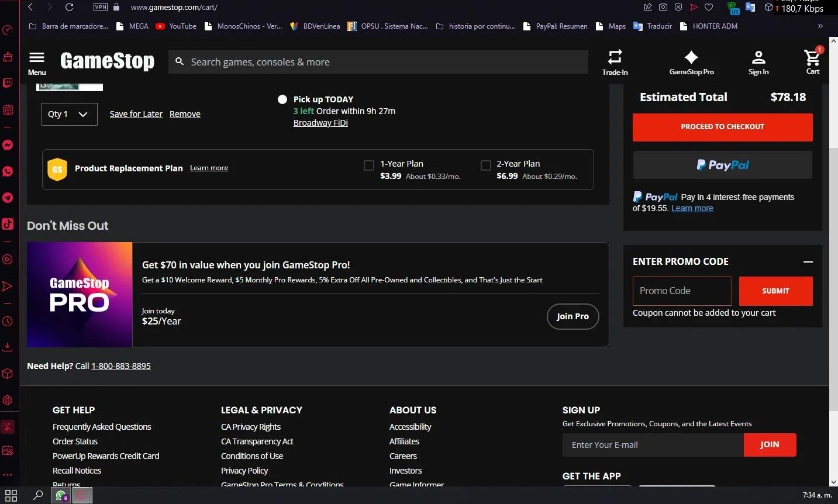838x504 pixels.
Task: Expand the hidden bookmarks chevron
Action: [x=820, y=26]
